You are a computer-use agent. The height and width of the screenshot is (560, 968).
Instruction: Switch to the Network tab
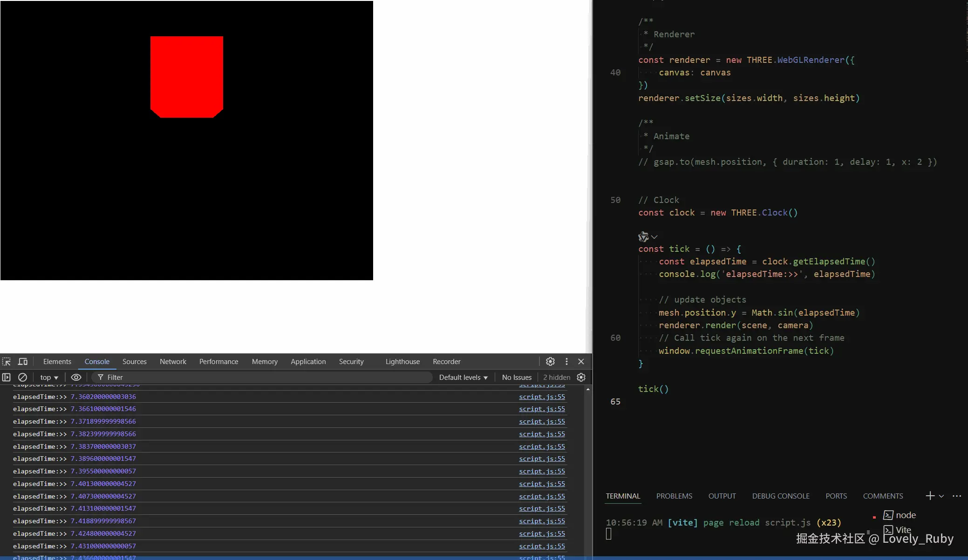173,362
